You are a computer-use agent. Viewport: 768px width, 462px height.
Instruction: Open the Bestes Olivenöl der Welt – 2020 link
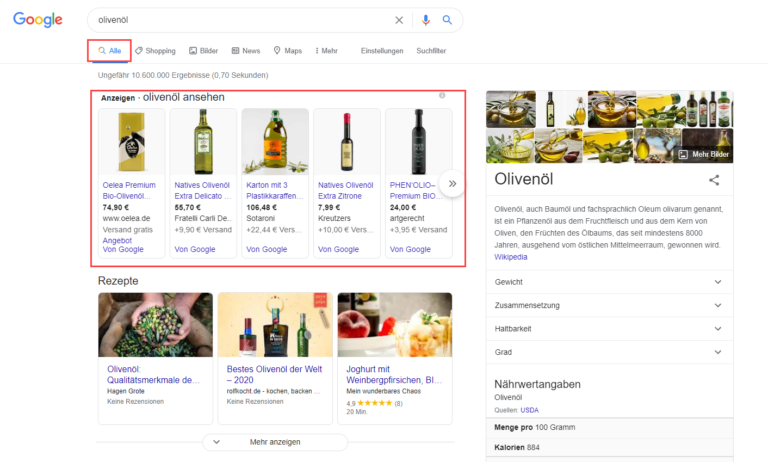tap(274, 374)
